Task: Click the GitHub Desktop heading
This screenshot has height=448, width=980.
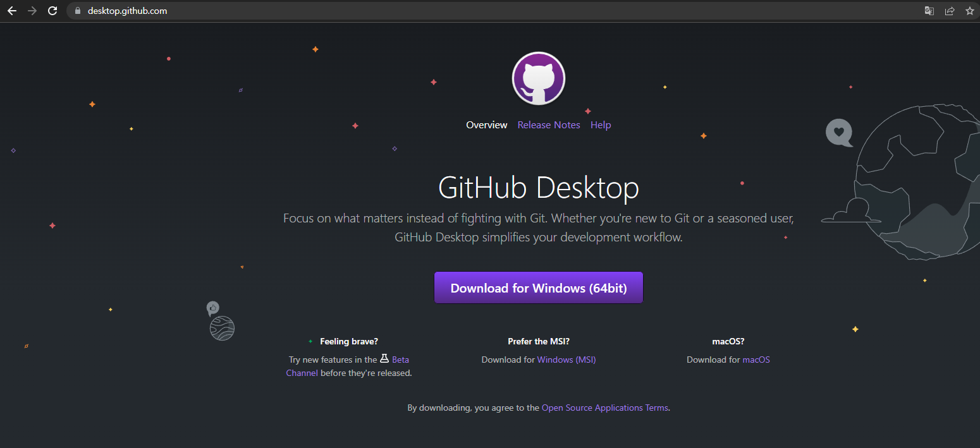Action: 539,188
